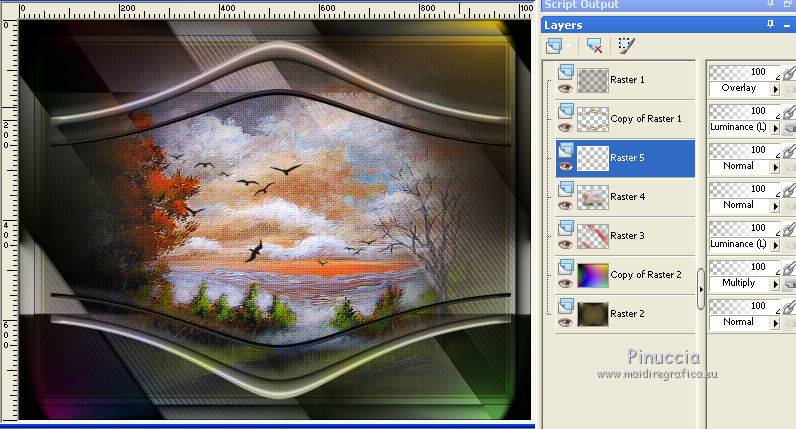Toggle lock transparency for Copy of Raster 2
Viewport: 796px width, 429px height.
pyautogui.click(x=789, y=284)
